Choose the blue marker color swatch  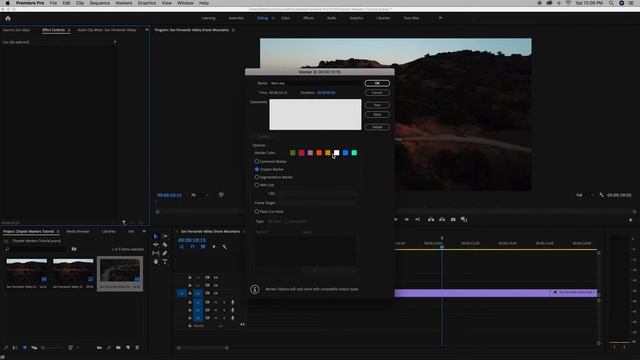[345, 153]
